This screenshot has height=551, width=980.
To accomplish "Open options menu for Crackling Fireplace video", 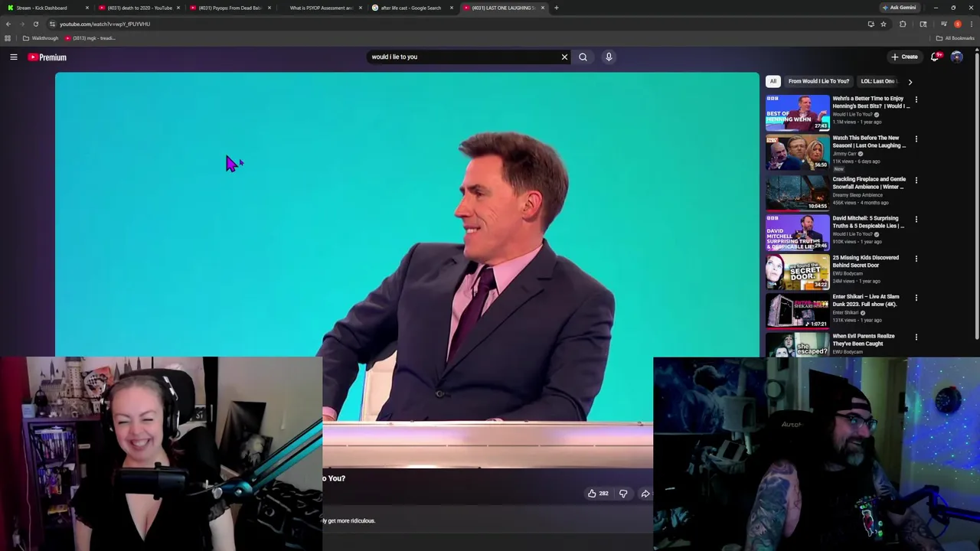I will tap(916, 181).
